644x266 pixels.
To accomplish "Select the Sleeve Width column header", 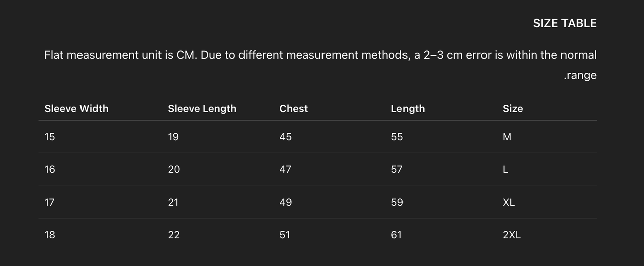I will tap(76, 109).
